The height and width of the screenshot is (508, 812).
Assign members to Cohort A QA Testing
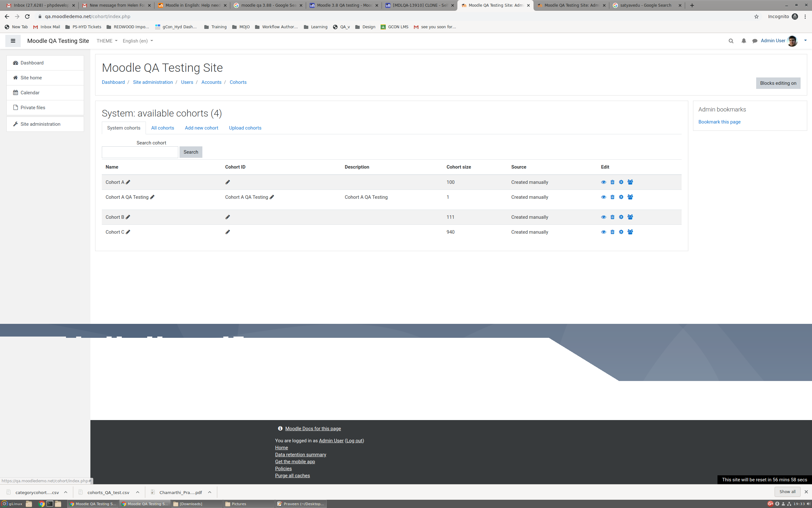630,197
